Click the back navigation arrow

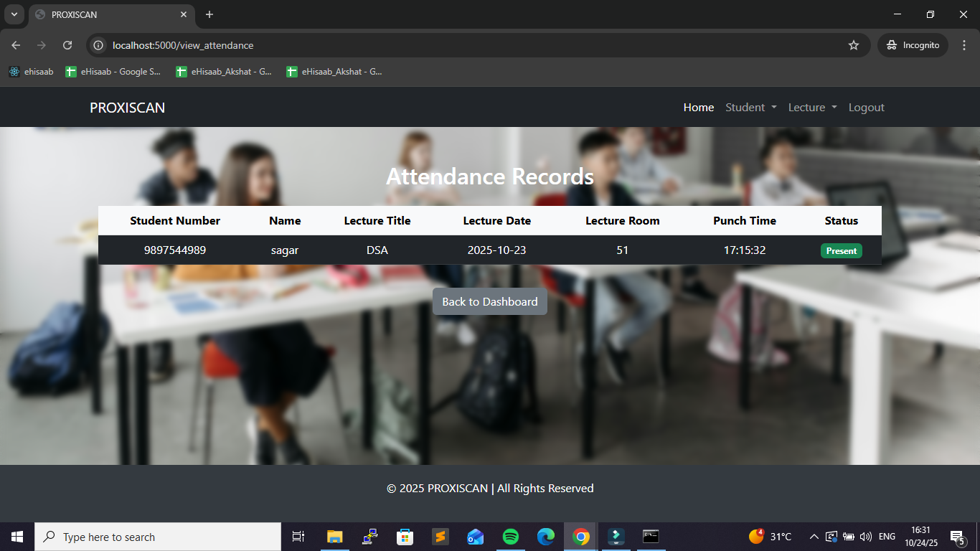[16, 45]
